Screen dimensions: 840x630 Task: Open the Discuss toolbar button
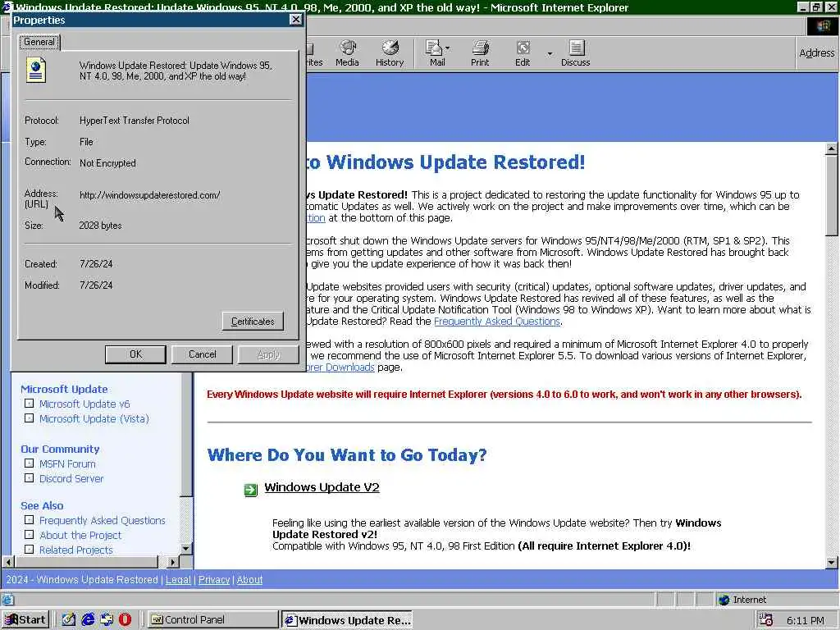[x=575, y=53]
